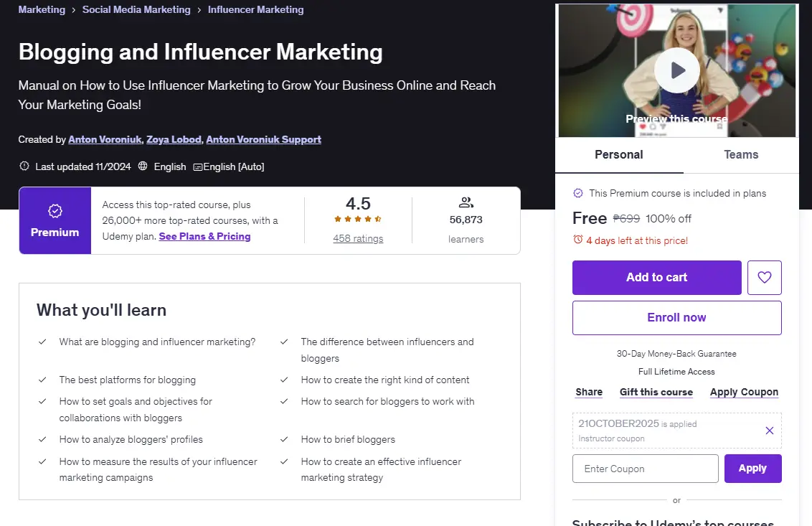Open Anton Voroniuk Support profile

tap(263, 139)
